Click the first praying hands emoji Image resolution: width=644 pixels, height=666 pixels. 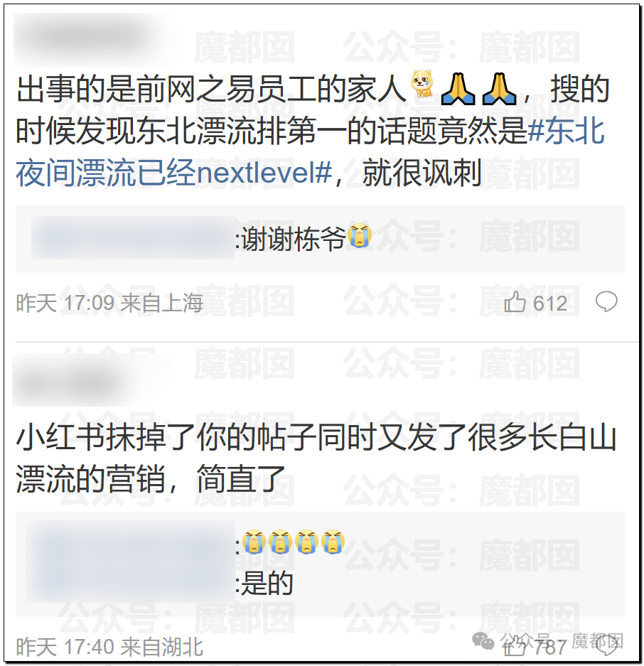coord(458,89)
